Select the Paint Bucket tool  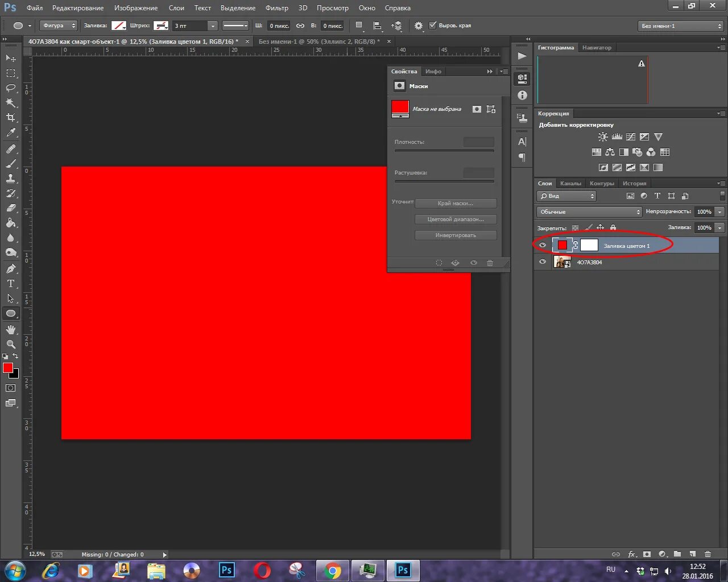tap(11, 223)
